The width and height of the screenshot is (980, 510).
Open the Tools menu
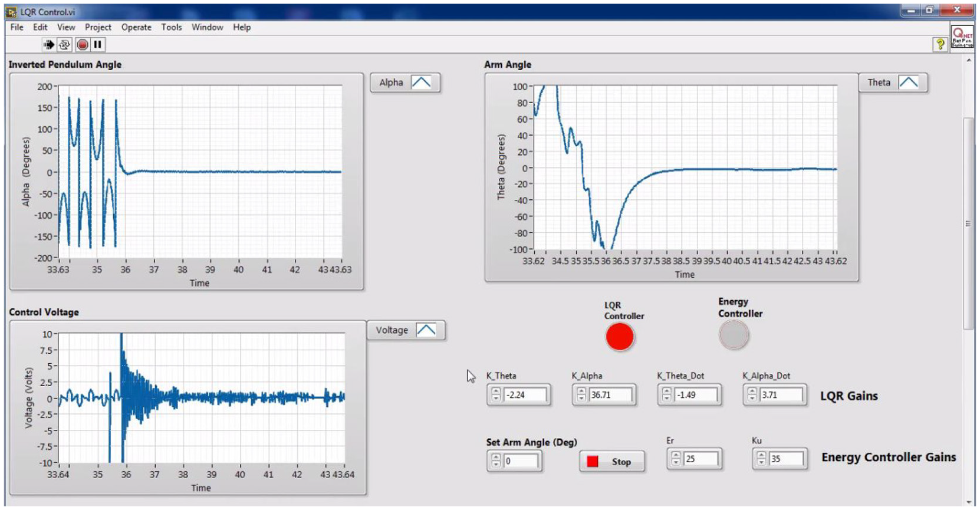coord(172,27)
